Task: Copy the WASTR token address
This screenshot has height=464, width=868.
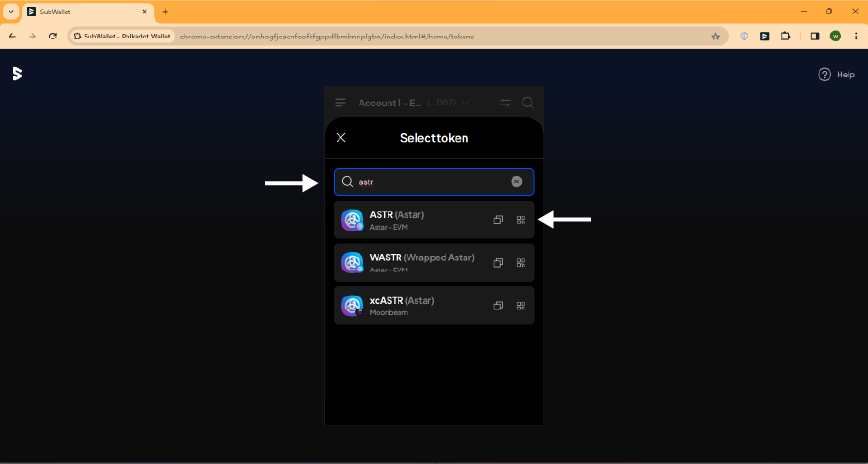Action: coord(498,263)
